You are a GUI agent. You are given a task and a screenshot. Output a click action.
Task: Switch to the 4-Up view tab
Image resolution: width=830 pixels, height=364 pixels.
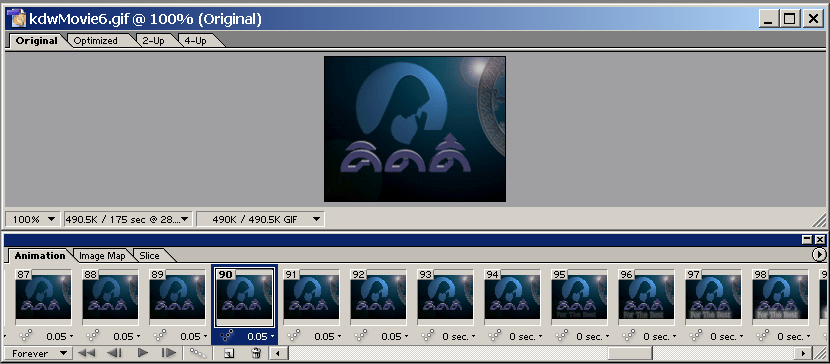point(196,41)
